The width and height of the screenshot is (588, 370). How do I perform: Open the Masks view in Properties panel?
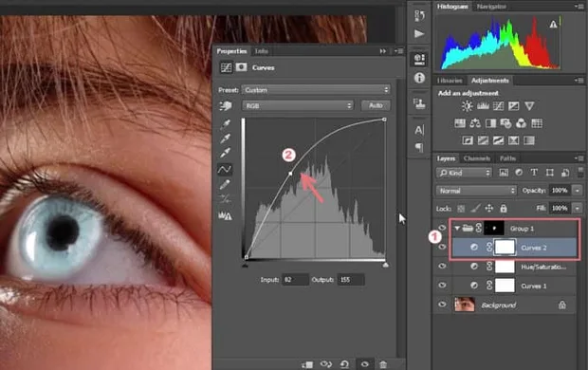(241, 67)
